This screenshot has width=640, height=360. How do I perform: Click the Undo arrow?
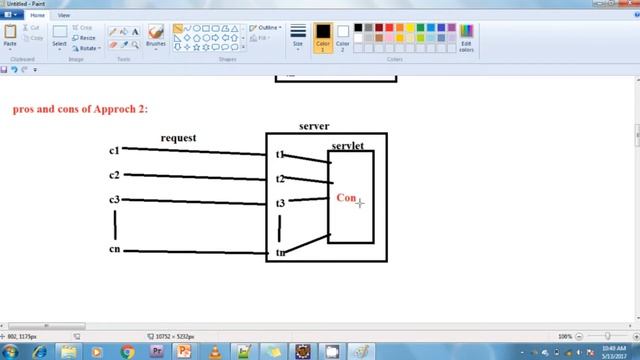click(14, 70)
